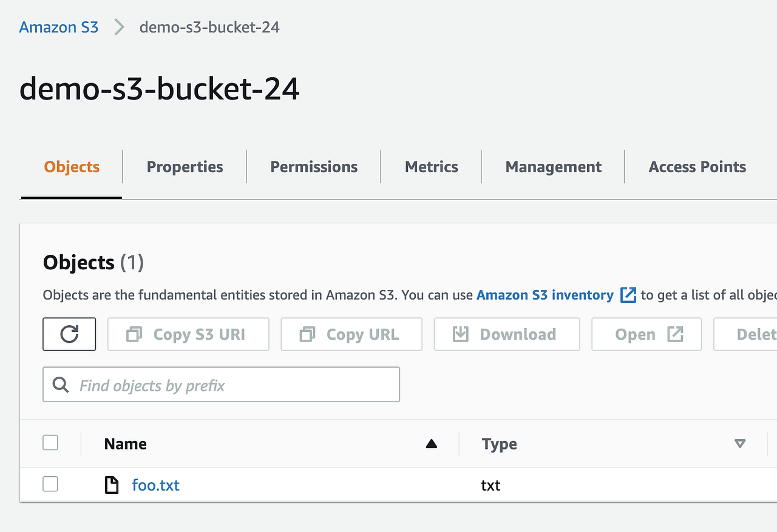This screenshot has width=777, height=532.
Task: Click the external link icon on Open button
Action: tap(676, 334)
